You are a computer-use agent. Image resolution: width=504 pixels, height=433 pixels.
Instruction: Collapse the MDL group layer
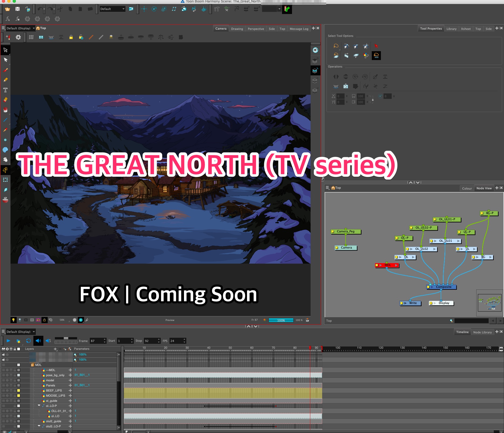coord(32,365)
